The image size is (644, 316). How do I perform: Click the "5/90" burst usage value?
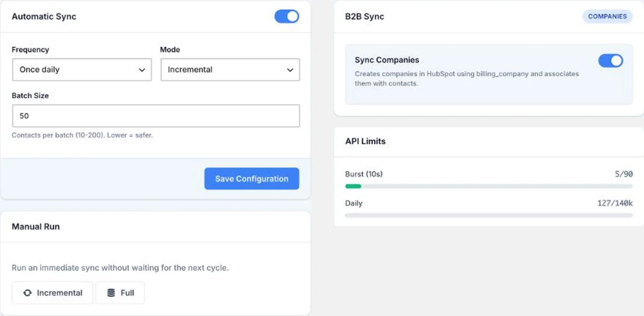point(624,174)
